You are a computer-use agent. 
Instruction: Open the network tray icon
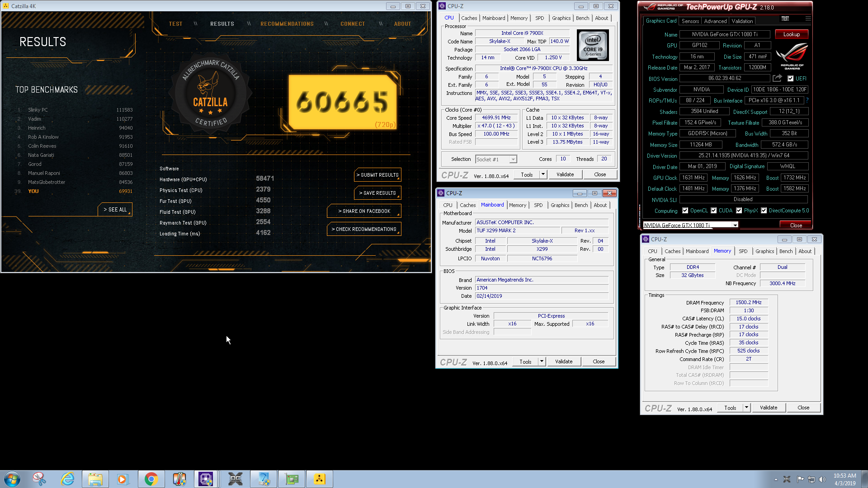coord(811,479)
